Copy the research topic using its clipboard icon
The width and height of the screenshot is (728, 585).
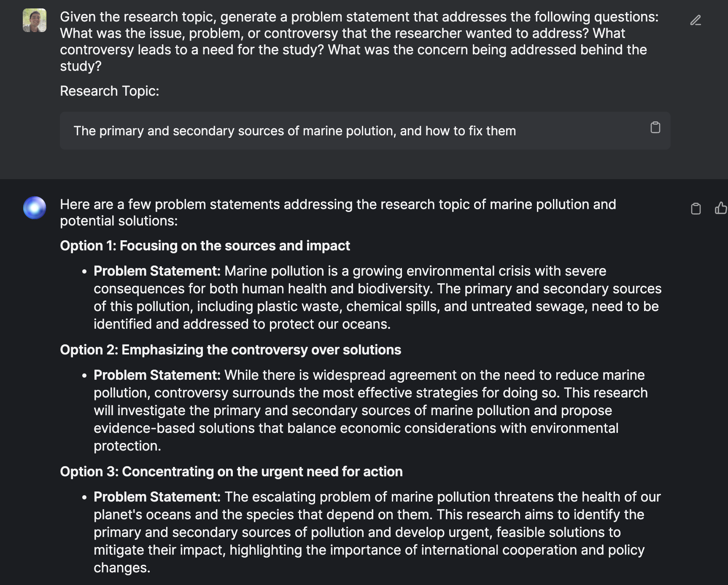655,127
